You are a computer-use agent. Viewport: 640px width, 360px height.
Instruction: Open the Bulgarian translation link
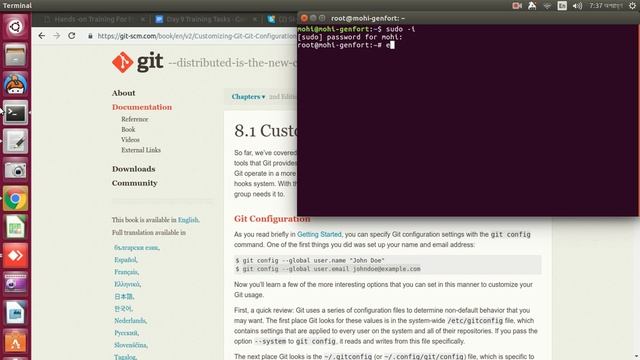pos(136,247)
